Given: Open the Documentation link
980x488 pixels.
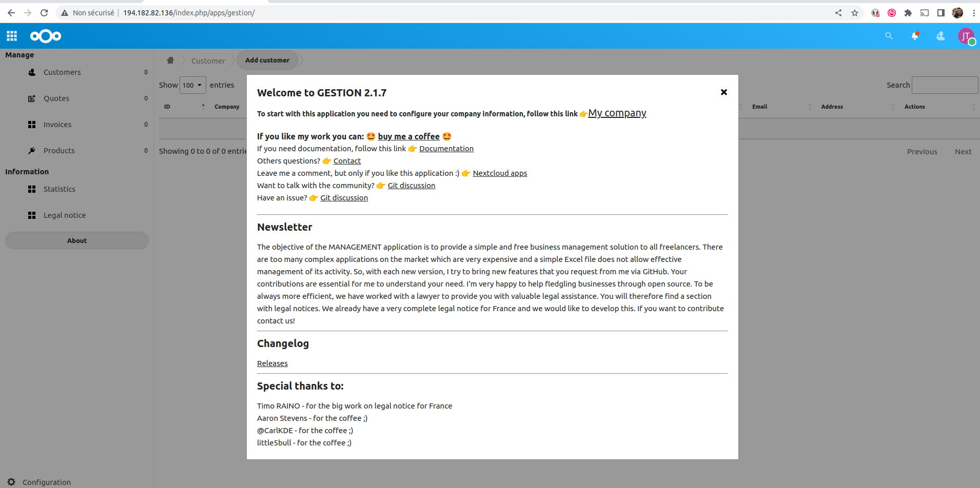Looking at the screenshot, I should point(446,149).
